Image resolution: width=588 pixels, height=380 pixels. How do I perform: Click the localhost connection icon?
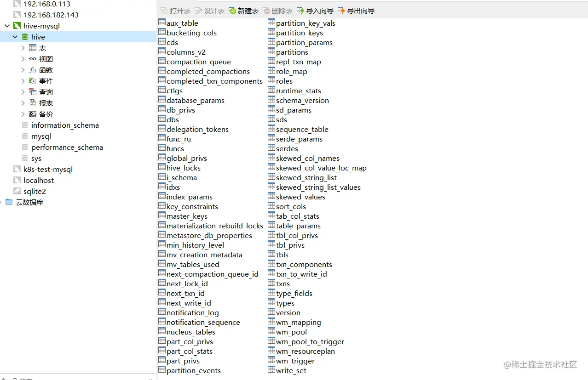pos(17,180)
